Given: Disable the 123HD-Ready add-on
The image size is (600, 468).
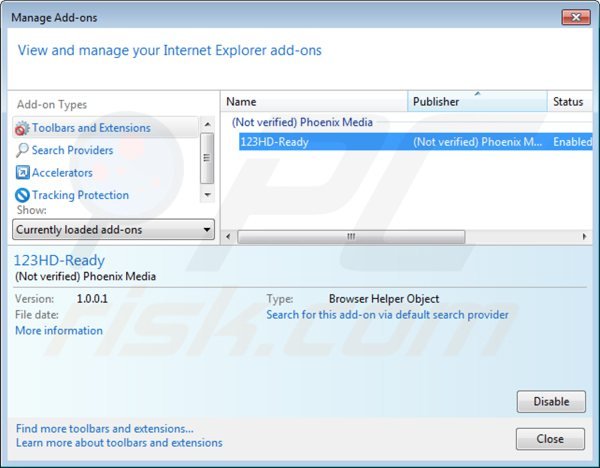Looking at the screenshot, I should (x=551, y=401).
